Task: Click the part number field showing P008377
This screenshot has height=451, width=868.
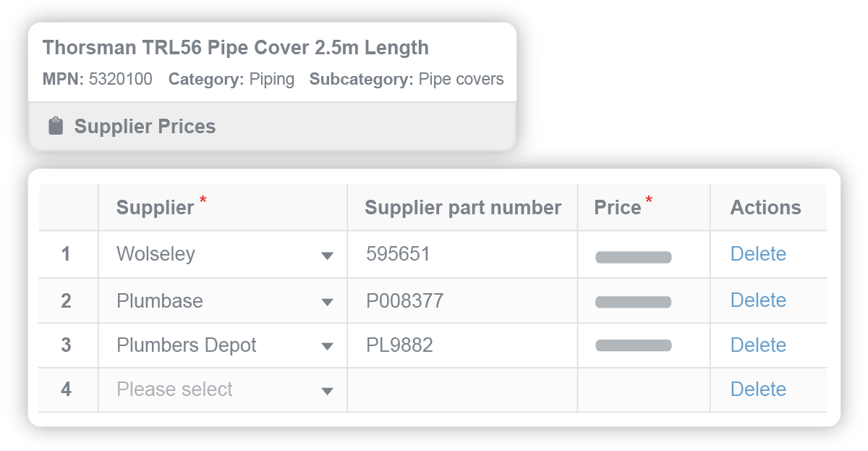Action: [434, 300]
